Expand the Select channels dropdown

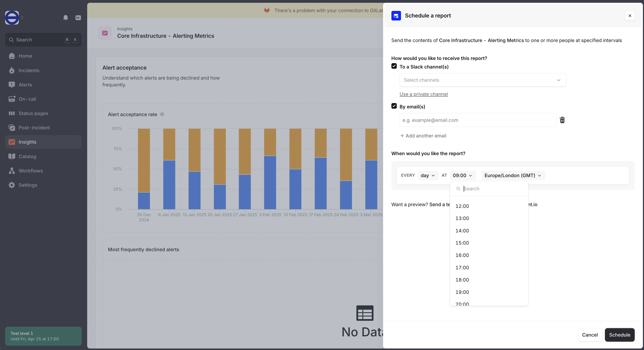coord(483,80)
